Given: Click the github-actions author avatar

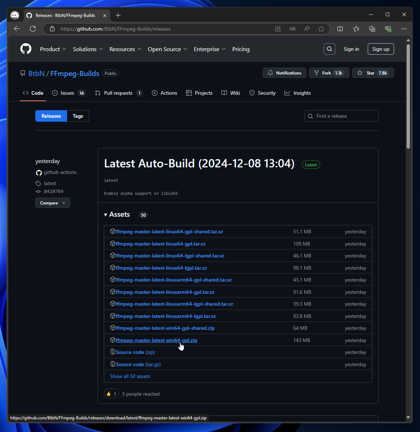Looking at the screenshot, I should (39, 172).
